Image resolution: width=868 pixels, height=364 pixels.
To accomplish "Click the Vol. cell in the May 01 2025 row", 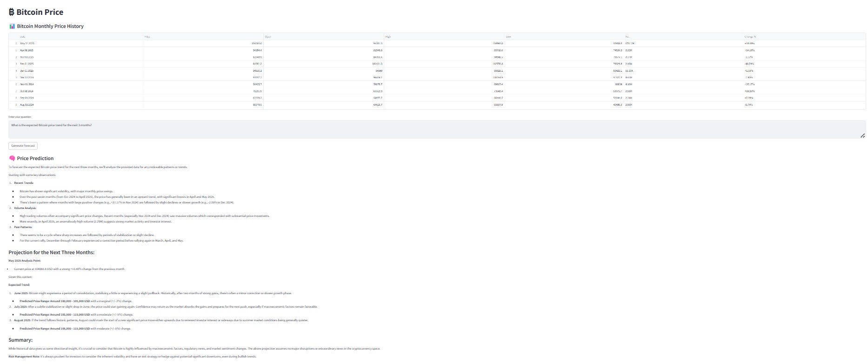I will [x=684, y=43].
